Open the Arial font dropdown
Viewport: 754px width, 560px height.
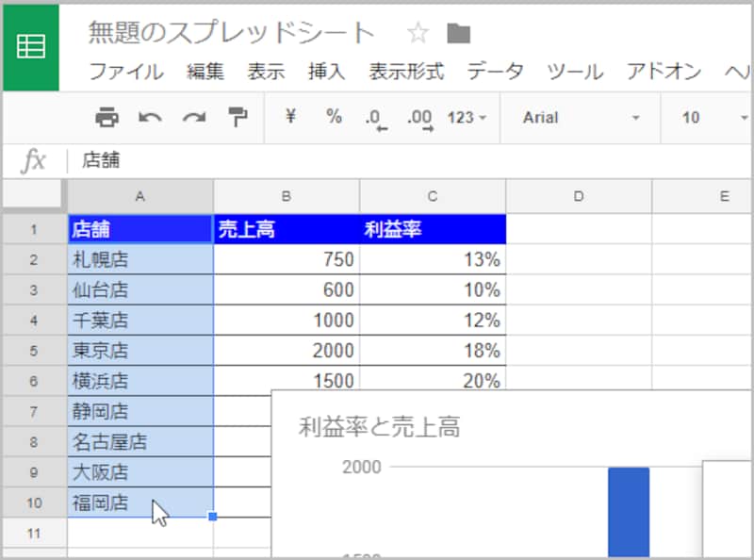579,118
